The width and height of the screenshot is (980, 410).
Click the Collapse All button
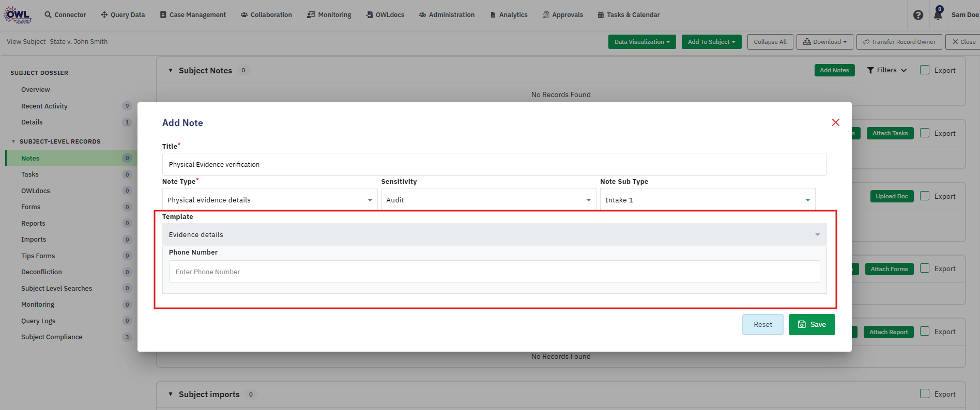click(770, 42)
